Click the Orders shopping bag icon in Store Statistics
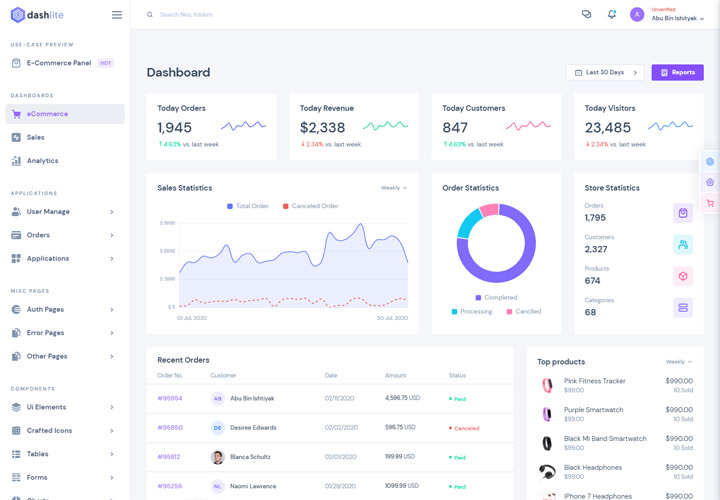 point(683,213)
